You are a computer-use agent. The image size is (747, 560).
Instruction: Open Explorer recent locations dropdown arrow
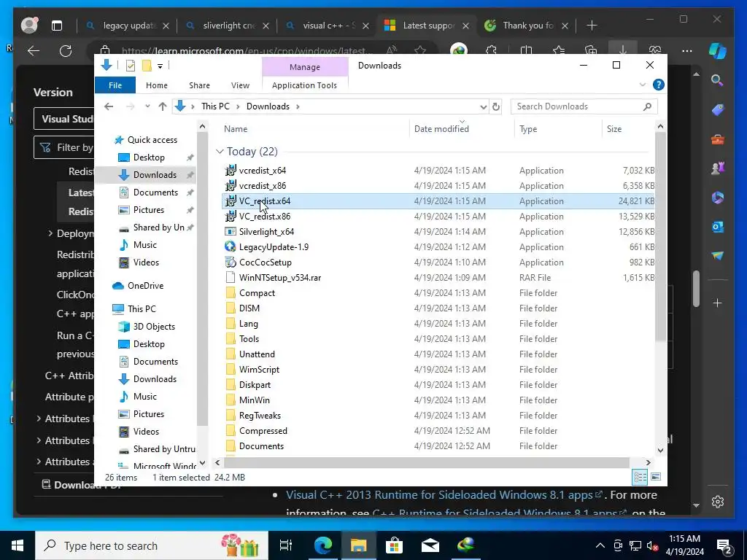pyautogui.click(x=147, y=106)
